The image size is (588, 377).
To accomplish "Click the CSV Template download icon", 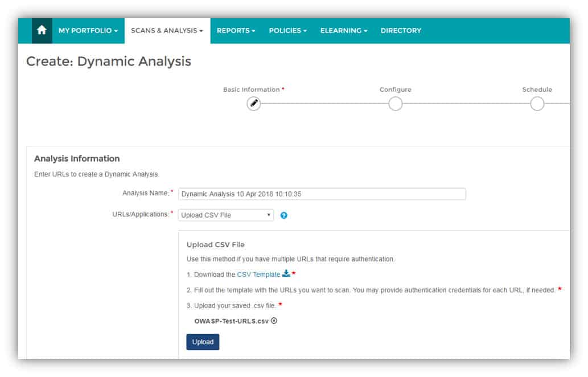I will pos(286,273).
